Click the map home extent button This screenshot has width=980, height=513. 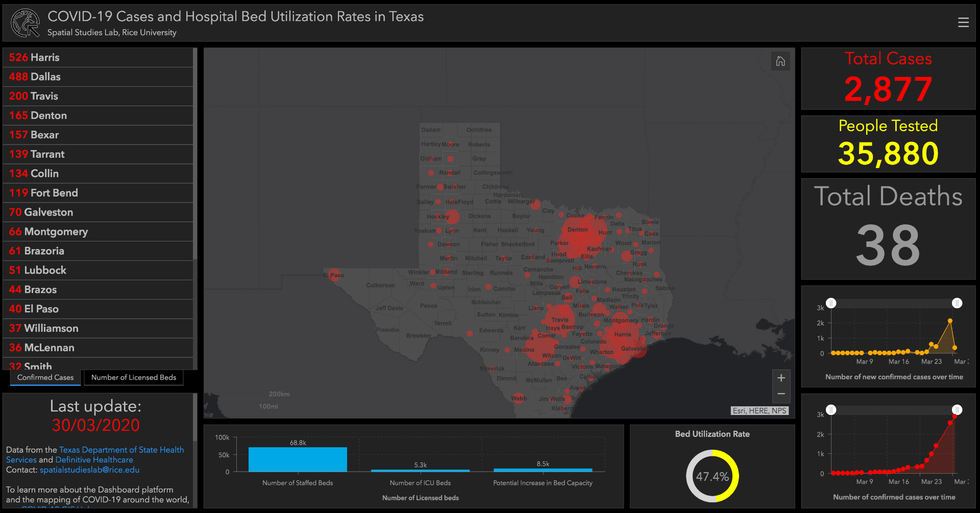780,62
